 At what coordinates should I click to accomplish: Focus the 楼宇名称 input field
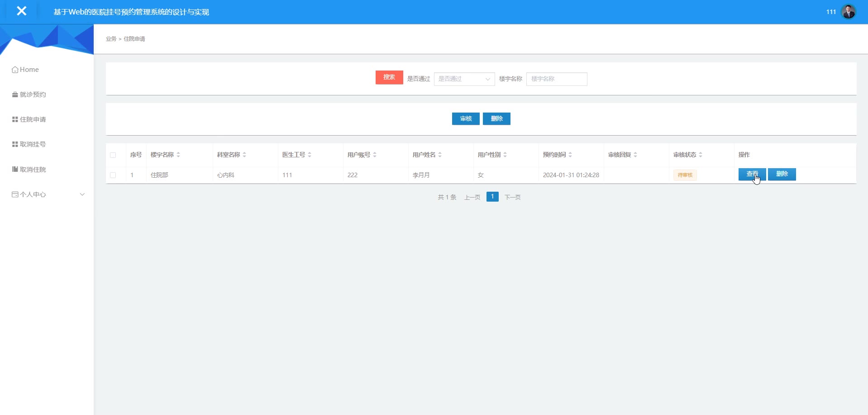[557, 79]
